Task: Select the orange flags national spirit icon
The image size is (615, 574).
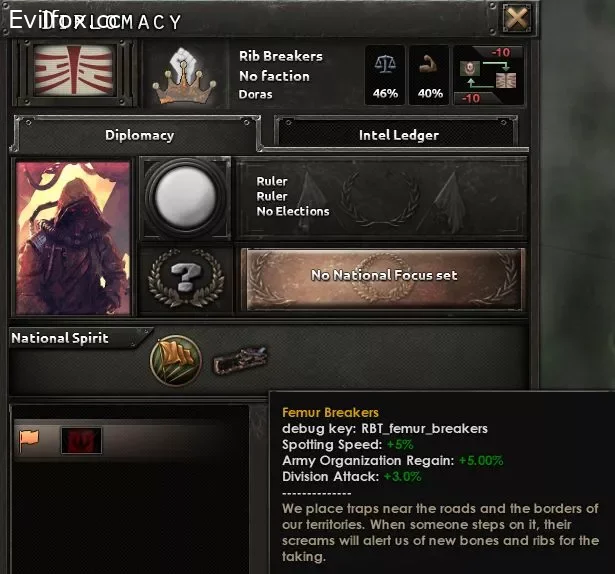Action: (x=176, y=360)
